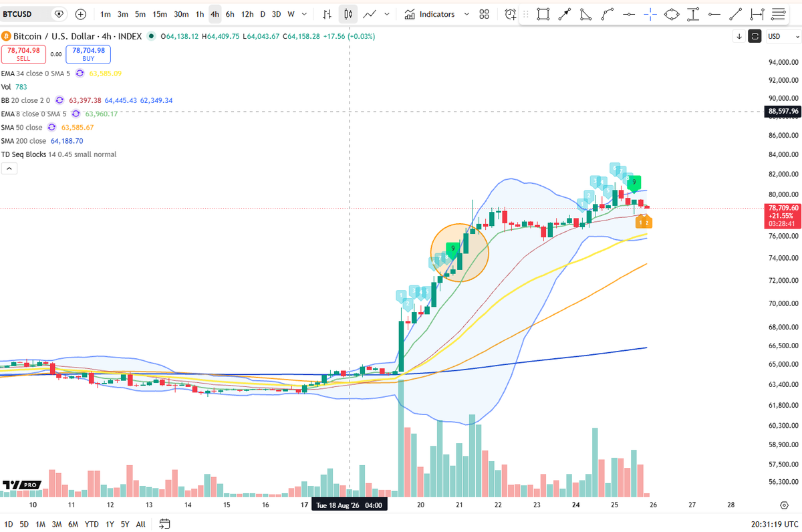Click the refresh icon beside SMA 50
This screenshot has width=802, height=532.
coord(50,127)
